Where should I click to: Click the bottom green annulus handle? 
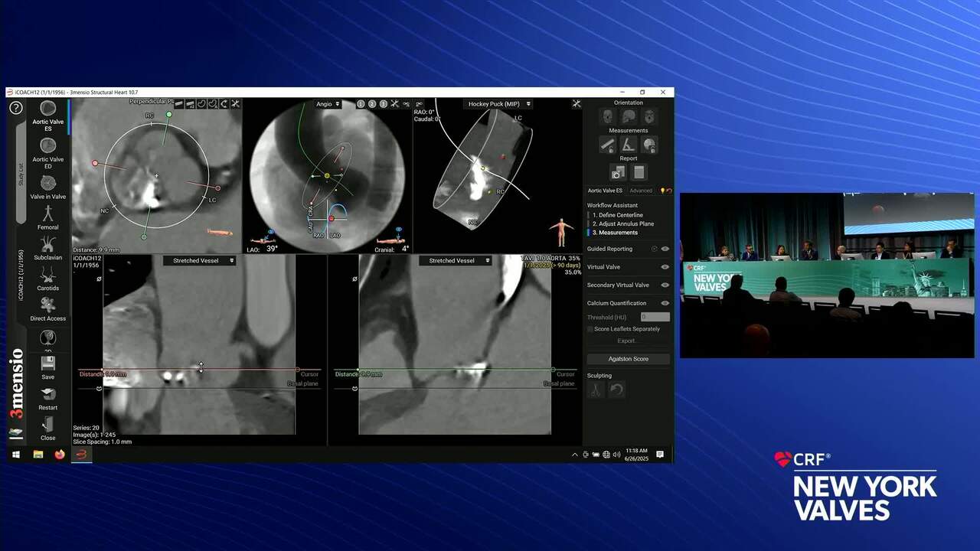pyautogui.click(x=144, y=237)
